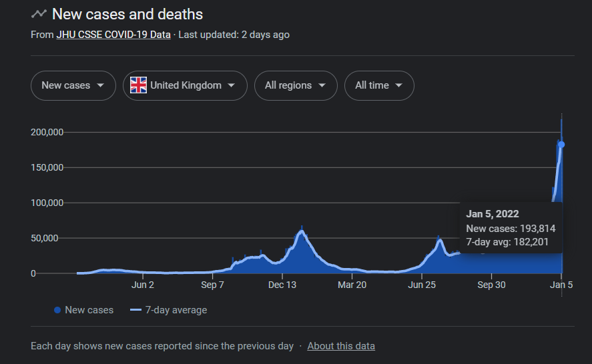Click the Jan 5, 2022 tooltip box
The image size is (592, 364).
[511, 228]
